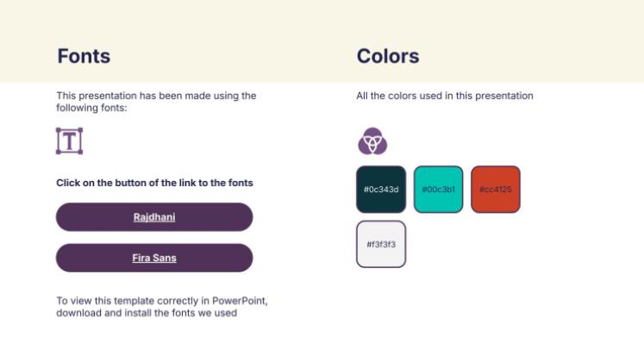Click the underlined Fira Sans link text
The width and height of the screenshot is (644, 362).
[154, 258]
